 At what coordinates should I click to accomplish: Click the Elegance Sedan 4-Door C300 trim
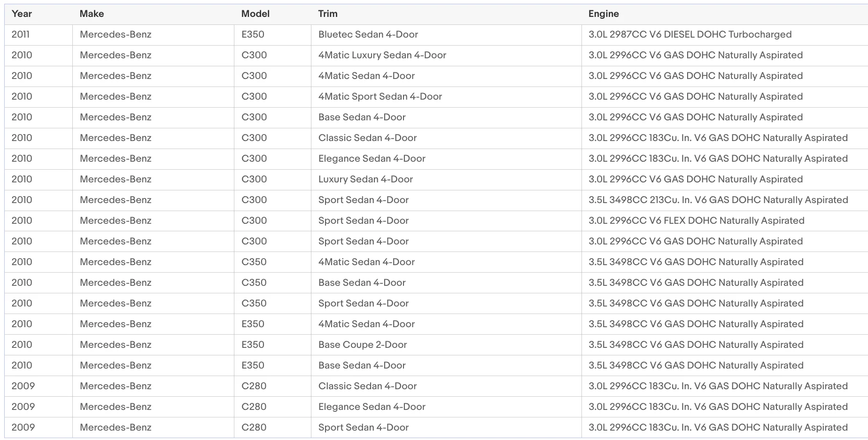tap(372, 158)
